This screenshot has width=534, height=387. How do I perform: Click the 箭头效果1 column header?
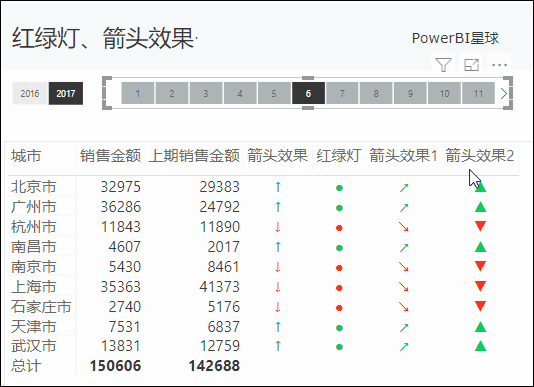point(403,156)
